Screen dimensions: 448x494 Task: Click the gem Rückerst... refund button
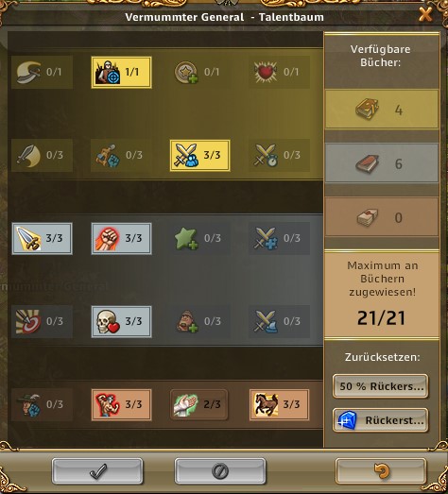click(381, 420)
